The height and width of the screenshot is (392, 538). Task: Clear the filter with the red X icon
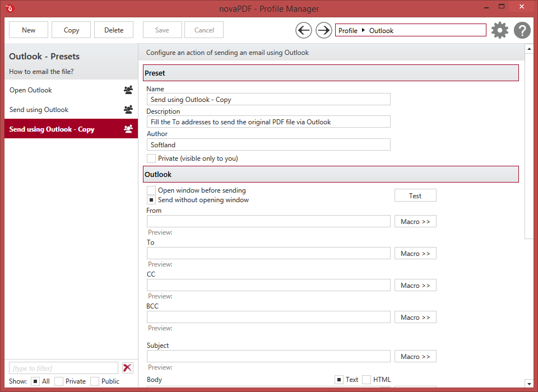(x=127, y=368)
